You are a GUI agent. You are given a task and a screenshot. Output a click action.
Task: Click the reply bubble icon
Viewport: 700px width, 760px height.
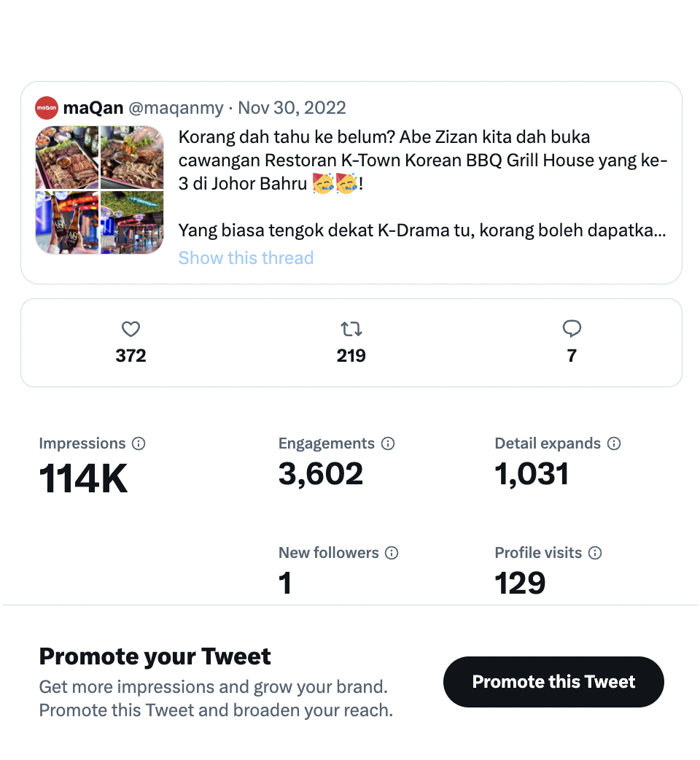click(572, 330)
